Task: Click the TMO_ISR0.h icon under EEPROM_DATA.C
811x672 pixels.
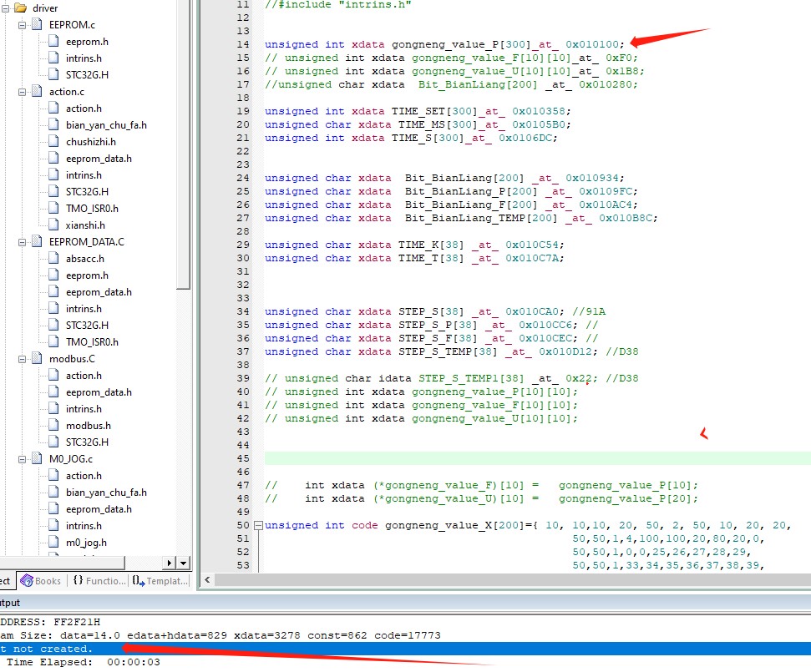Action: [53, 341]
